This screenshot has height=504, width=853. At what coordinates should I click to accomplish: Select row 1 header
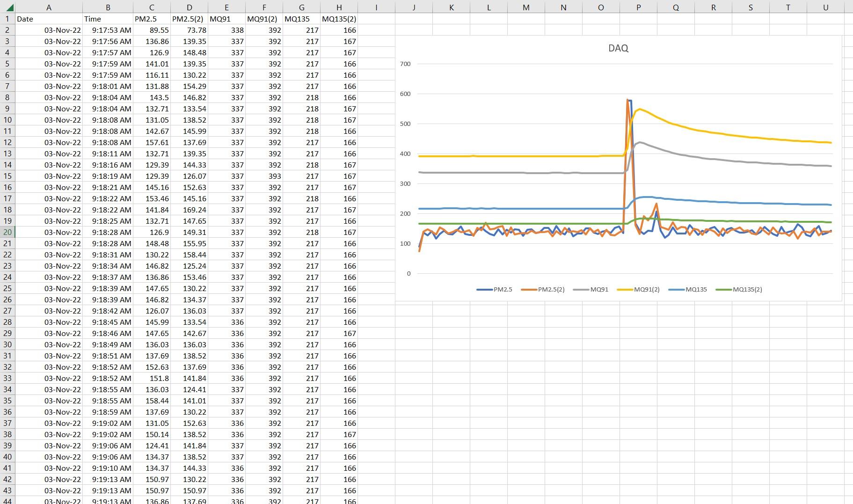point(7,19)
